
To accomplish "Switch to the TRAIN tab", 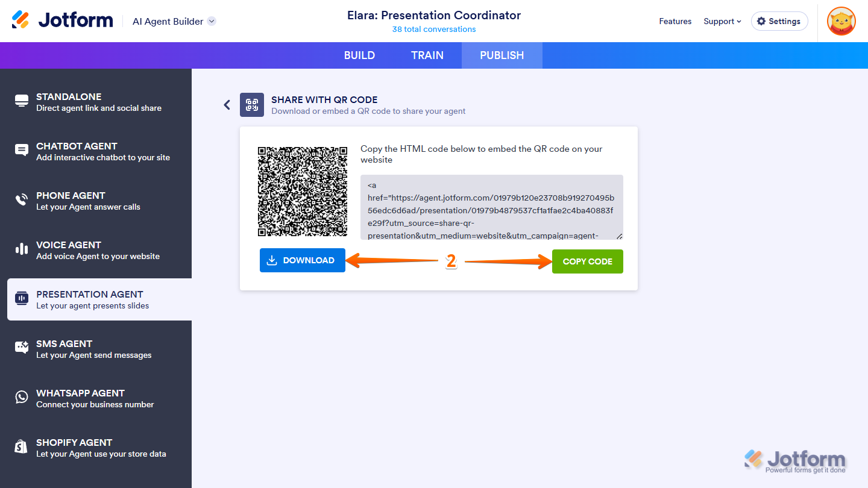I will 427,55.
